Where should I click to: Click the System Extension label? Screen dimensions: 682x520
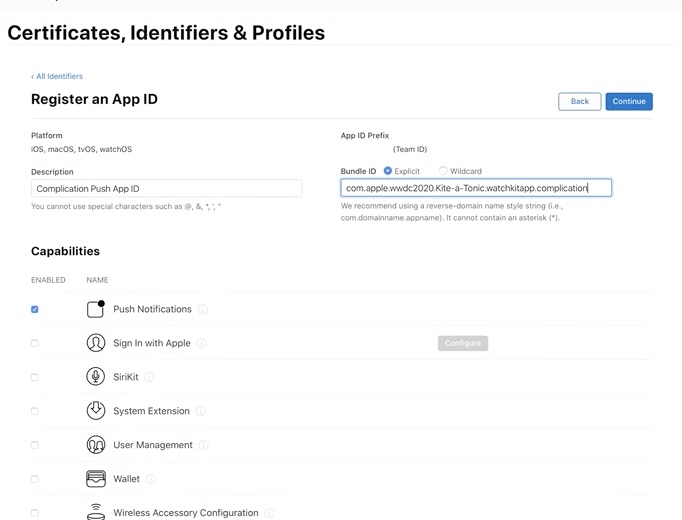pos(151,411)
